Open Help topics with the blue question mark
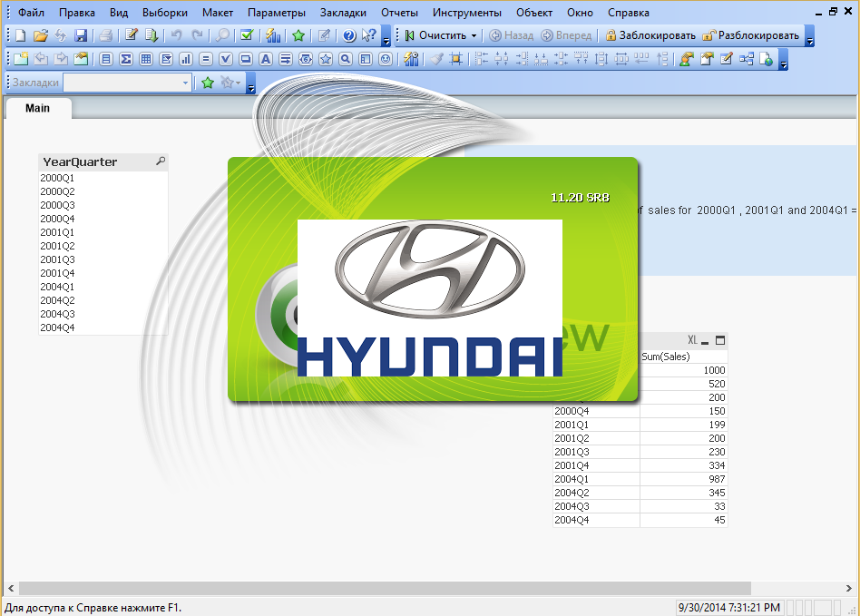This screenshot has width=860, height=616. [x=349, y=35]
